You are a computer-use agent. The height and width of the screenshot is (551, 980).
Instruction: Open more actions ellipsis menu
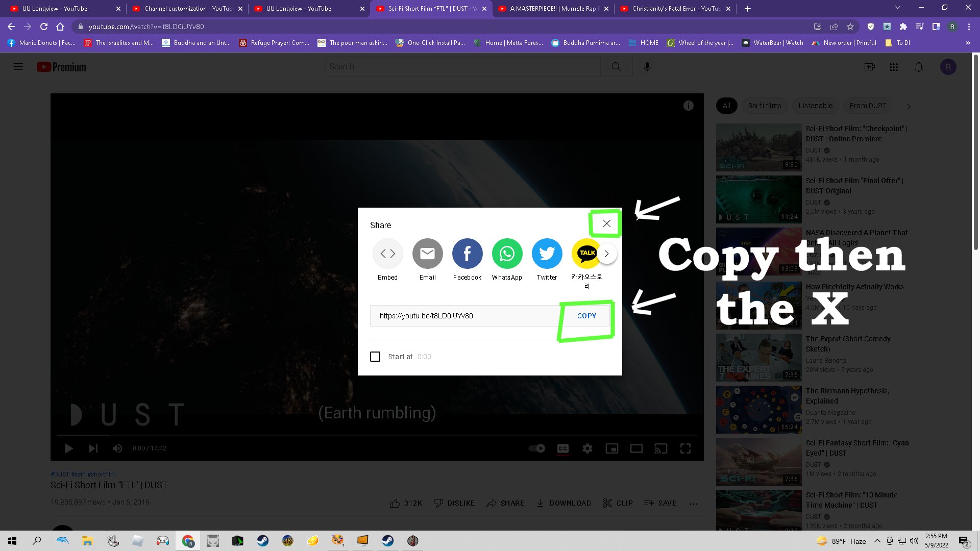point(693,504)
